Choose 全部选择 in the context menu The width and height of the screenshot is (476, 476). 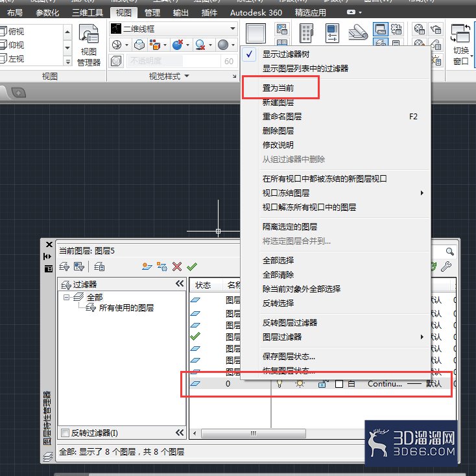[336, 261]
